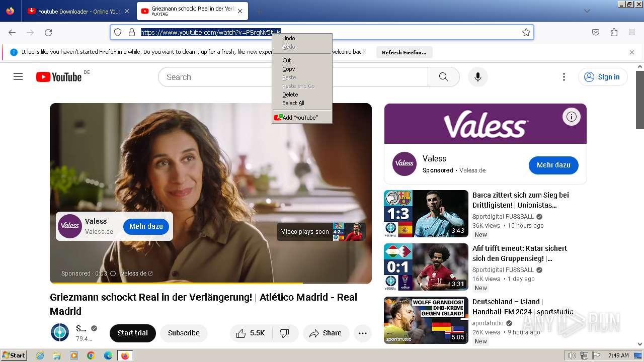Like the video with thumbs up
This screenshot has height=362, width=644.
click(x=252, y=333)
